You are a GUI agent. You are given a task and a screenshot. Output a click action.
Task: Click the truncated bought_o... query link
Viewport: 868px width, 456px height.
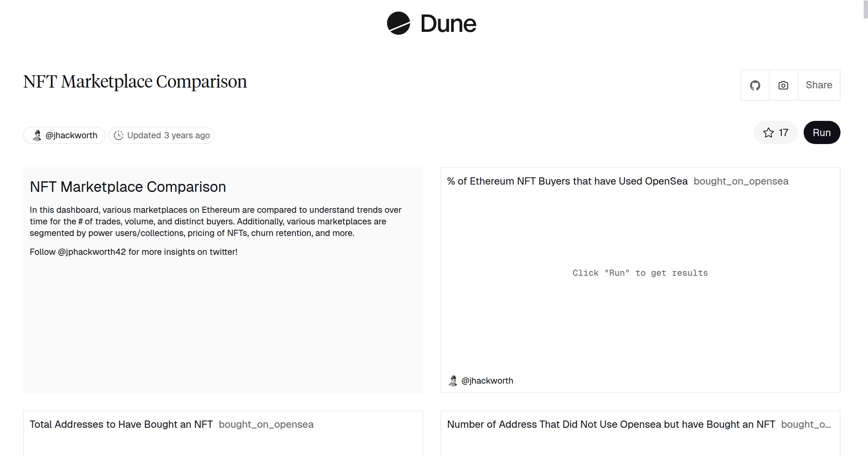coord(805,425)
